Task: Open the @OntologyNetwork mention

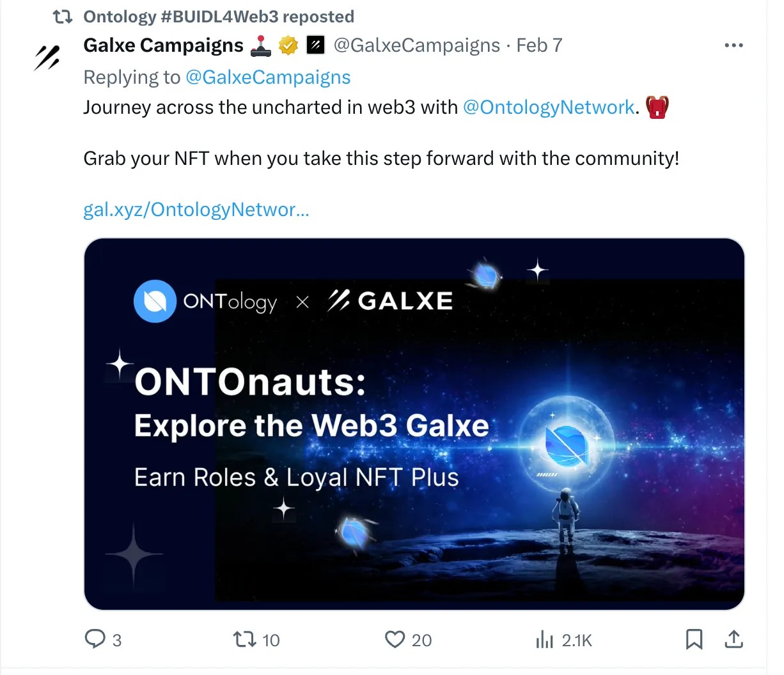Action: click(549, 107)
